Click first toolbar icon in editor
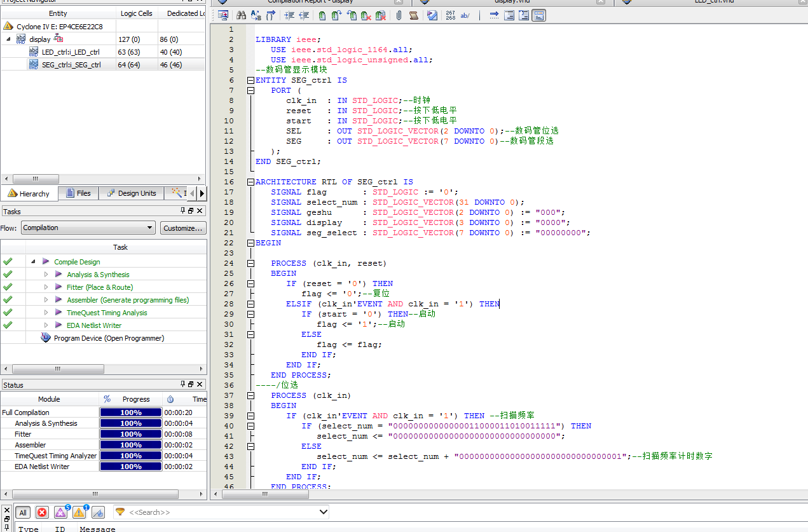 (223, 15)
